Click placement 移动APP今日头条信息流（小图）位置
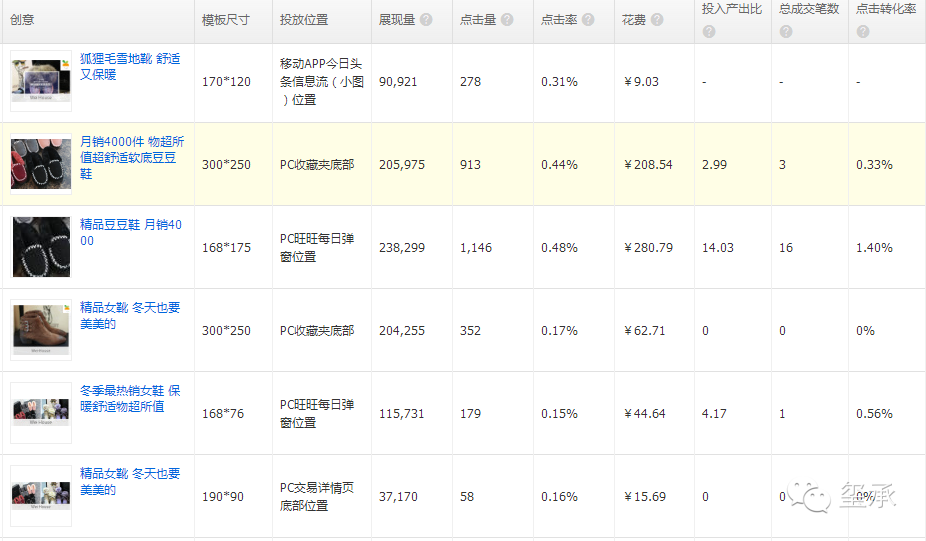Viewport: 926px width, 541px height. coord(322,82)
